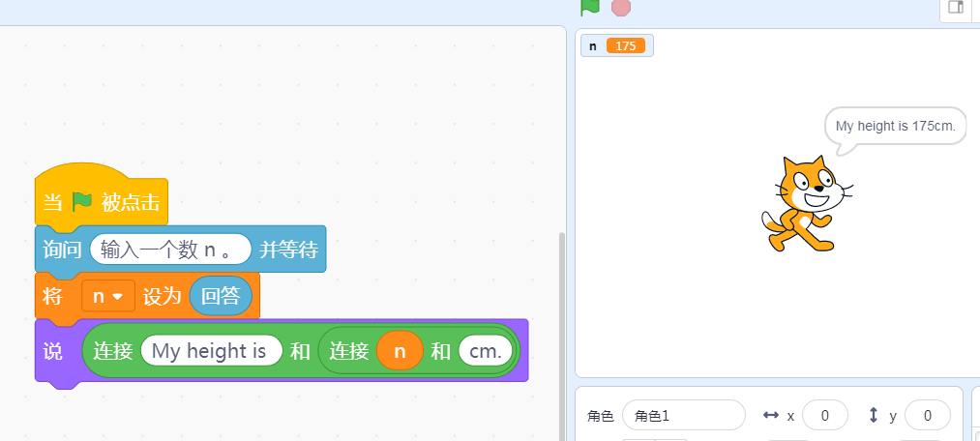Edit the My height is text field

pos(211,351)
